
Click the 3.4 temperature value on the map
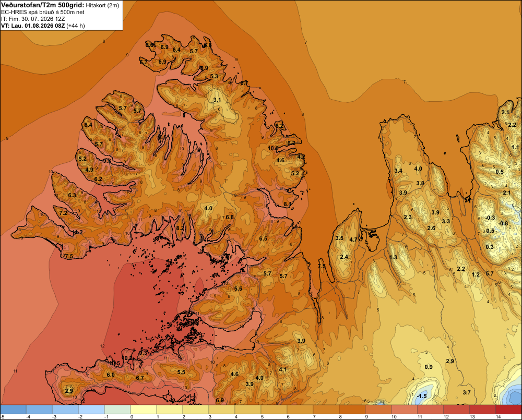pyautogui.click(x=398, y=171)
